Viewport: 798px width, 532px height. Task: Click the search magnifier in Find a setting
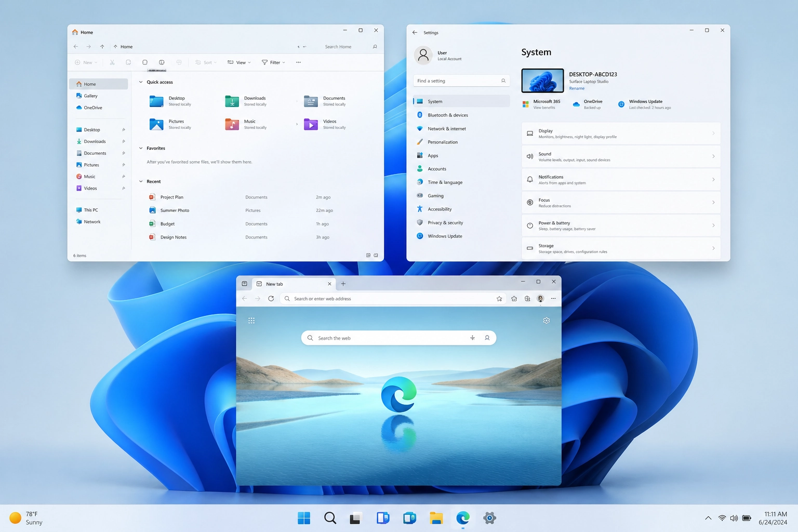point(503,81)
